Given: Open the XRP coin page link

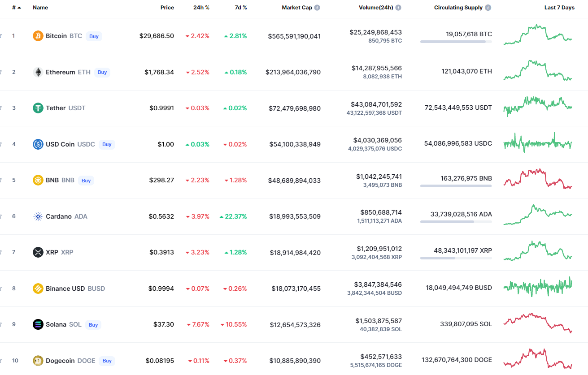Looking at the screenshot, I should point(59,252).
